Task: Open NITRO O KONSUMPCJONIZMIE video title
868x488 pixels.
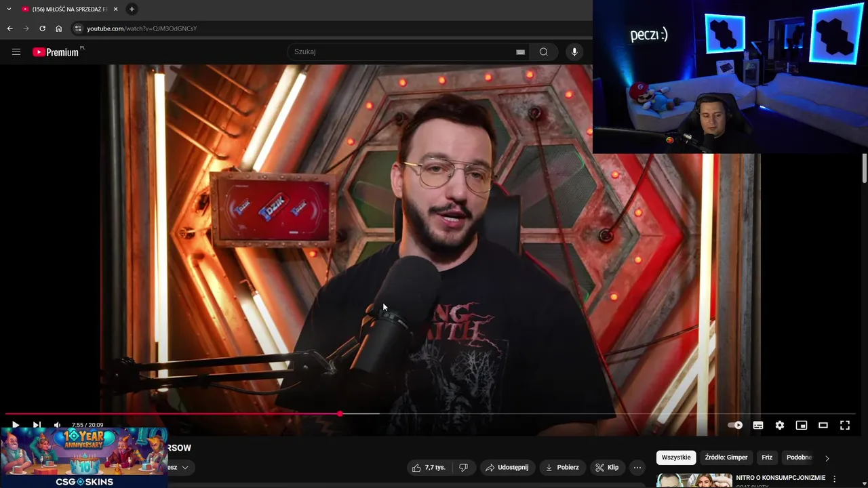Action: coord(781,478)
